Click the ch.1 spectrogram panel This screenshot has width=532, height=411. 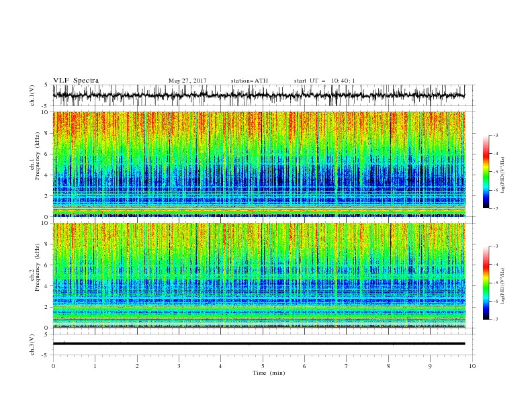pos(259,164)
